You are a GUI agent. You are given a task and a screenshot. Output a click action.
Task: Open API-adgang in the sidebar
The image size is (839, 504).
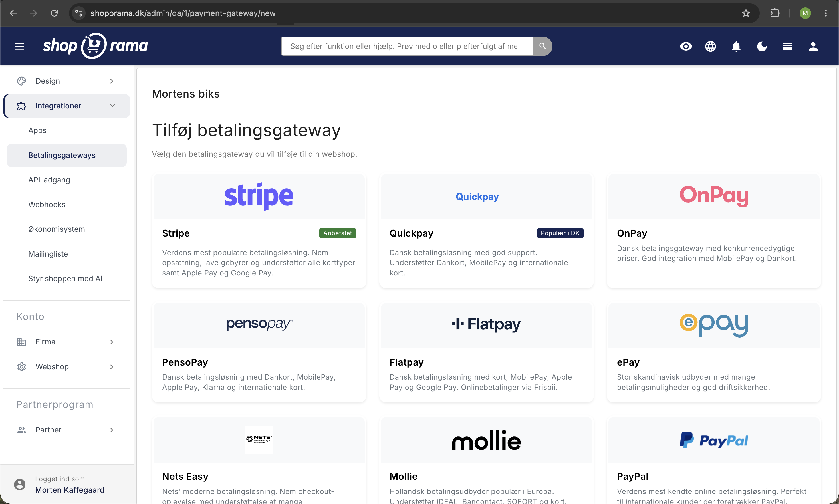[49, 180]
